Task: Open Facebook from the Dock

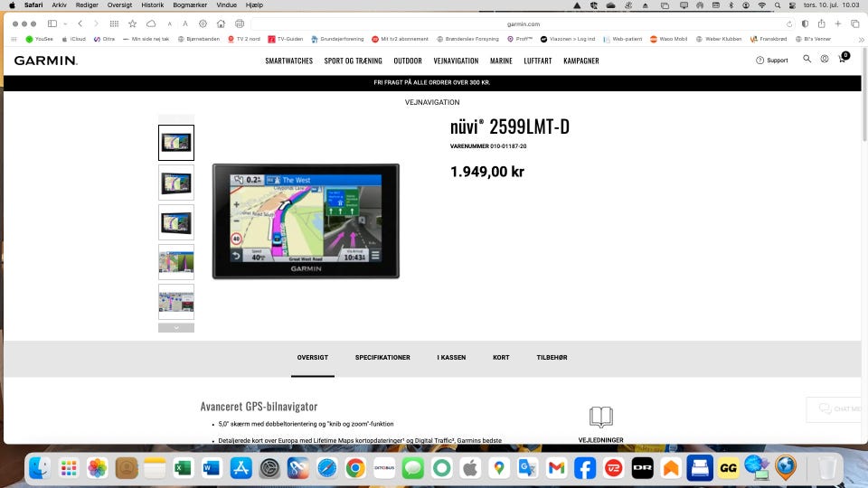Action: click(585, 469)
